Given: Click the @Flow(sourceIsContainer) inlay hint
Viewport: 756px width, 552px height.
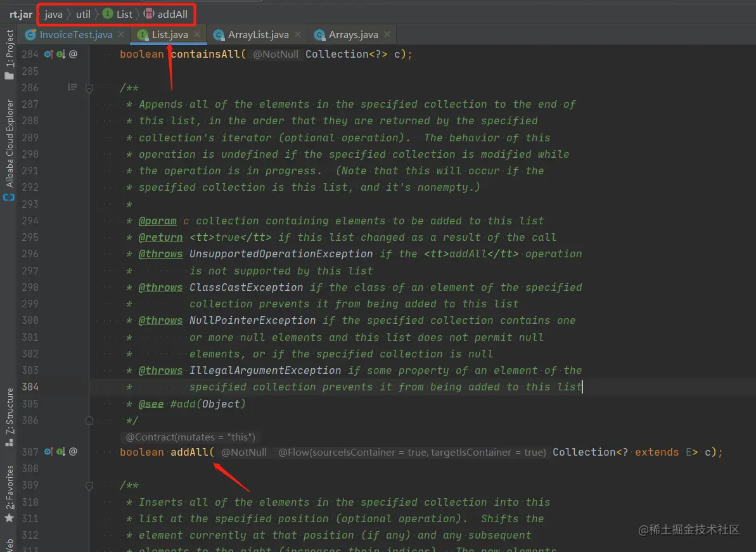Looking at the screenshot, I should click(413, 453).
